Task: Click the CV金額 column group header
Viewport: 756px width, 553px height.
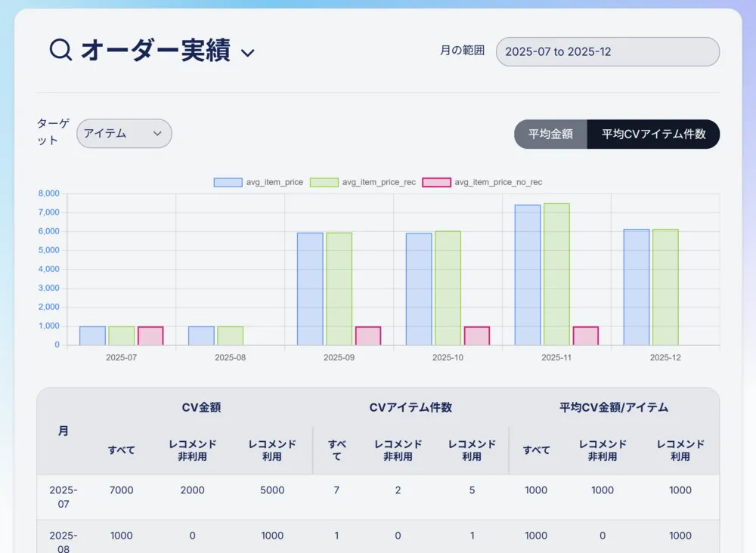Action: point(201,407)
